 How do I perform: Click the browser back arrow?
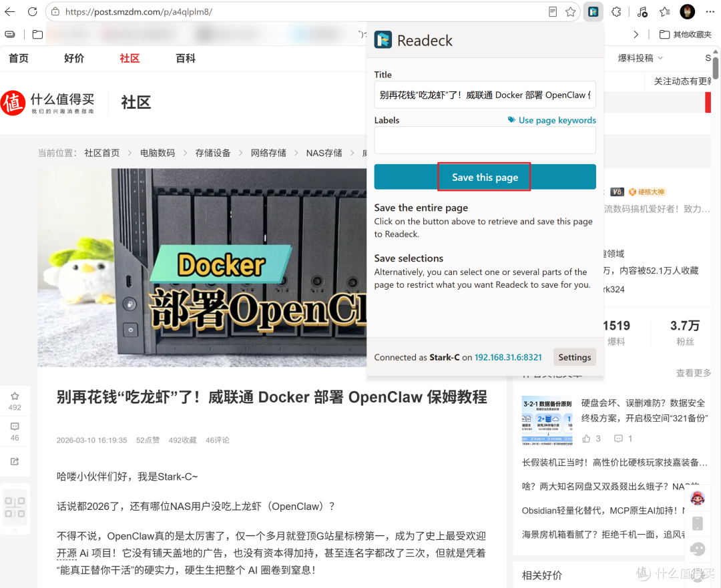(9, 11)
